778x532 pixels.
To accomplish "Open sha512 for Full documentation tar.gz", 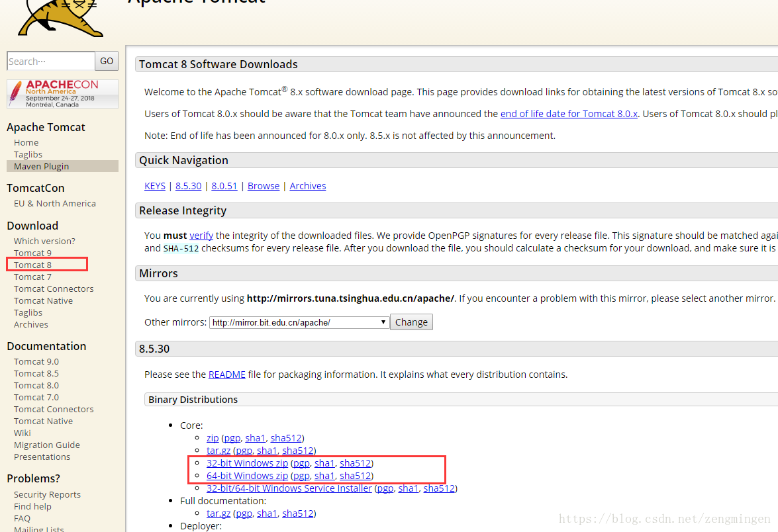I will tap(298, 513).
